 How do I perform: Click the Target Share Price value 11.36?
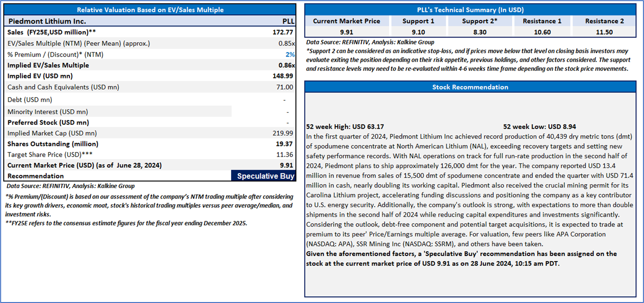(x=285, y=155)
